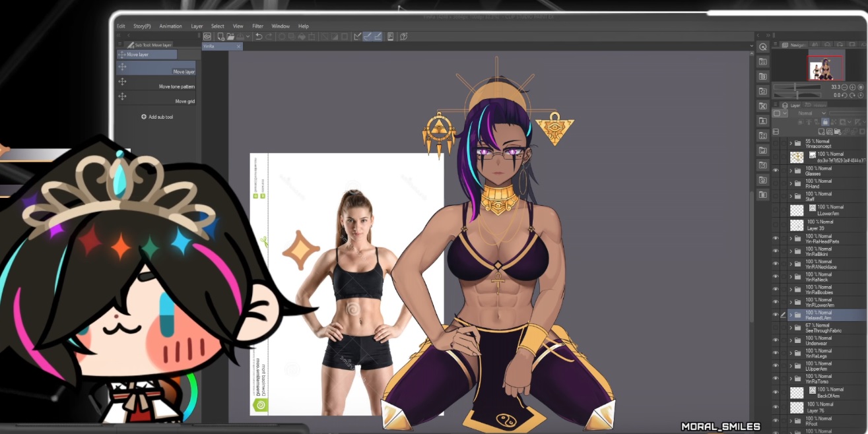
Task: Click Add sub tool button
Action: pyautogui.click(x=157, y=117)
